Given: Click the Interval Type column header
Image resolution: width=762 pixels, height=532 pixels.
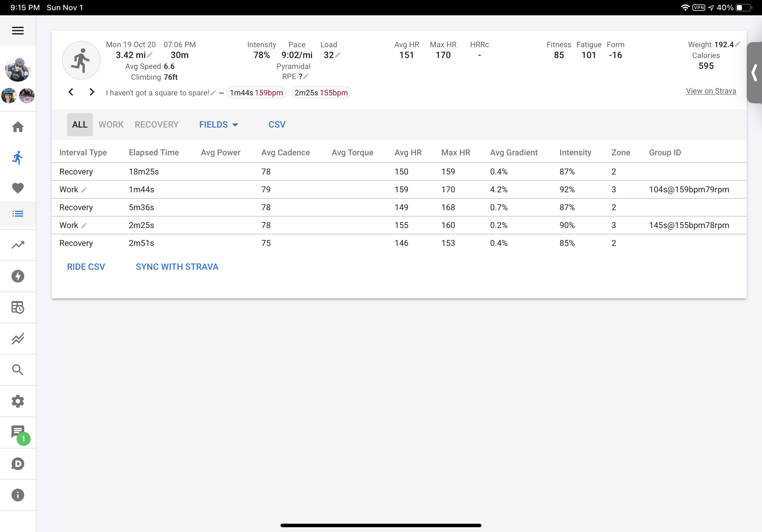Looking at the screenshot, I should pos(83,152).
